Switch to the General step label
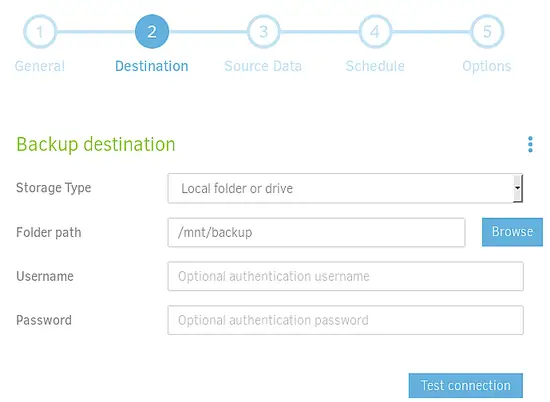550x402 pixels. pos(40,66)
